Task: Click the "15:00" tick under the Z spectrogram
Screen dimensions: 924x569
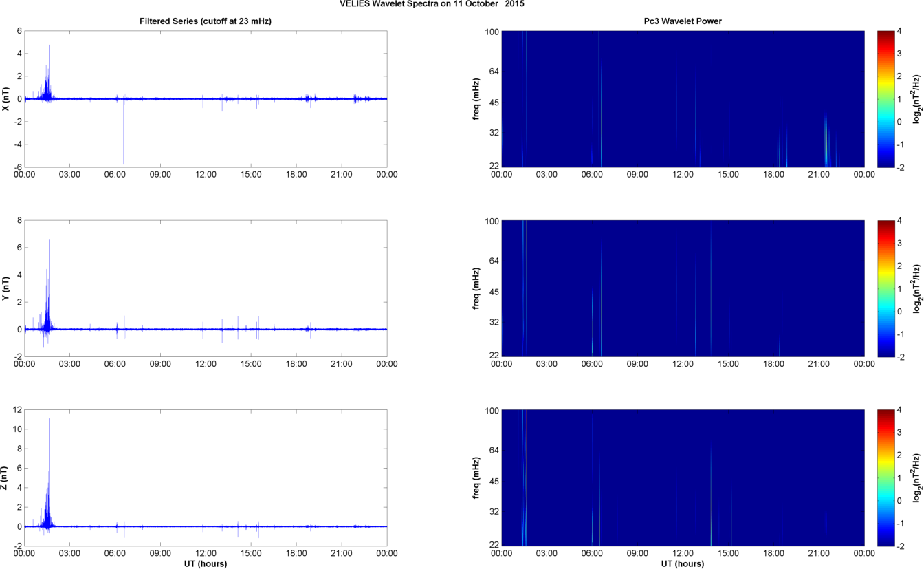Action: point(728,553)
